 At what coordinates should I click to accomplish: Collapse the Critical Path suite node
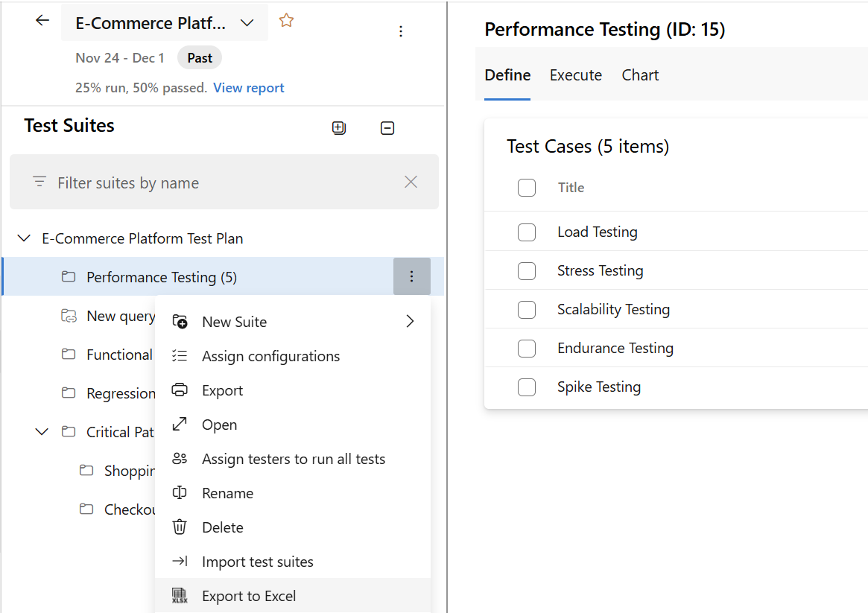(x=42, y=431)
